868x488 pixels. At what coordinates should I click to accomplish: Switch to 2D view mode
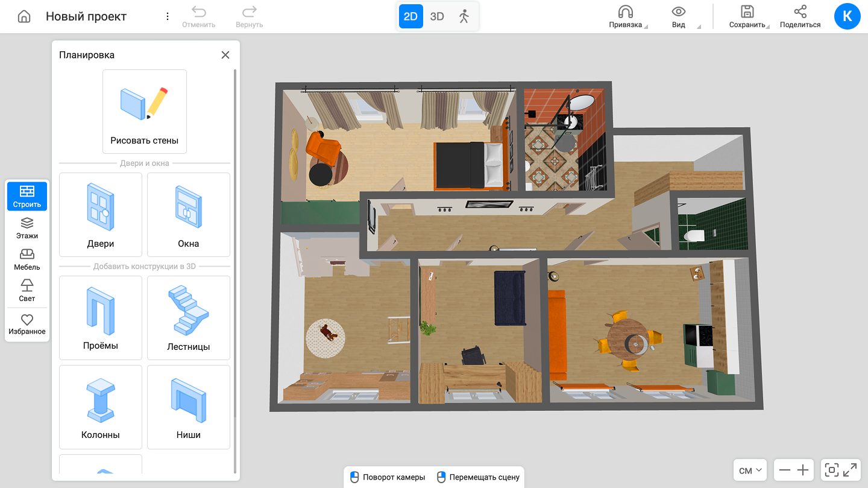point(410,16)
